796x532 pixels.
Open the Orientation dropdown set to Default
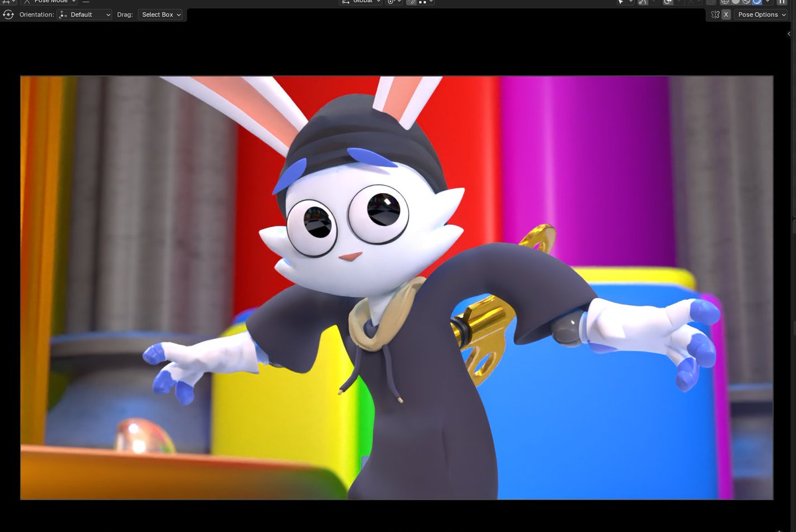[84, 15]
